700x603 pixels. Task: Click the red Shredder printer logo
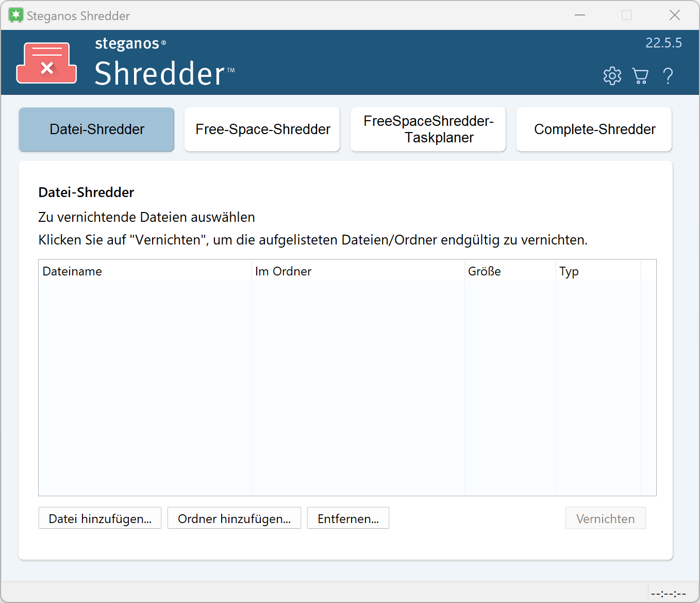46,62
